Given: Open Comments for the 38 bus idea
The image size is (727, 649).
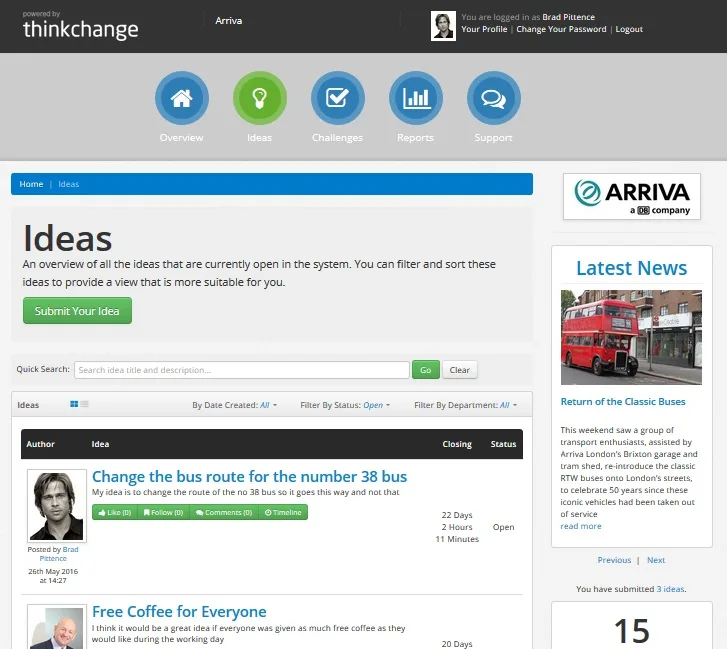Looking at the screenshot, I should pyautogui.click(x=224, y=512).
